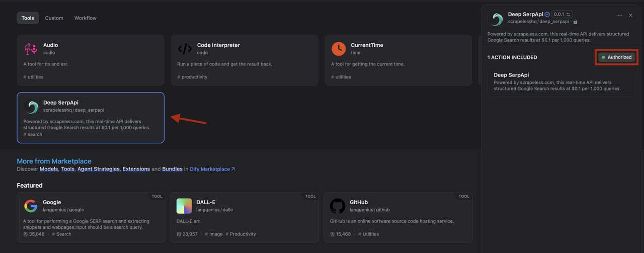Open the Models marketplace link
644x253 pixels.
click(49, 169)
